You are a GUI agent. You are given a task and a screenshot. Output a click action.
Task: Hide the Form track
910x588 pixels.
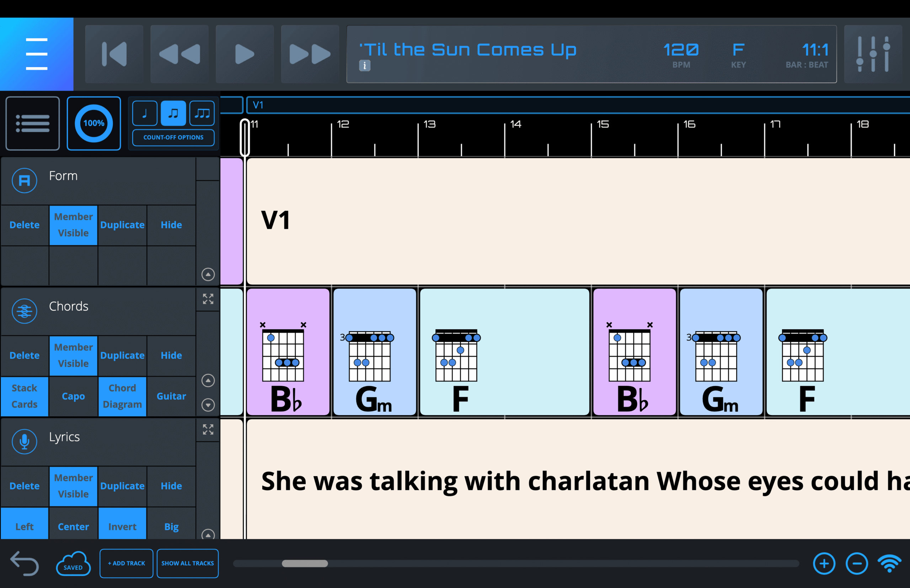coord(171,225)
